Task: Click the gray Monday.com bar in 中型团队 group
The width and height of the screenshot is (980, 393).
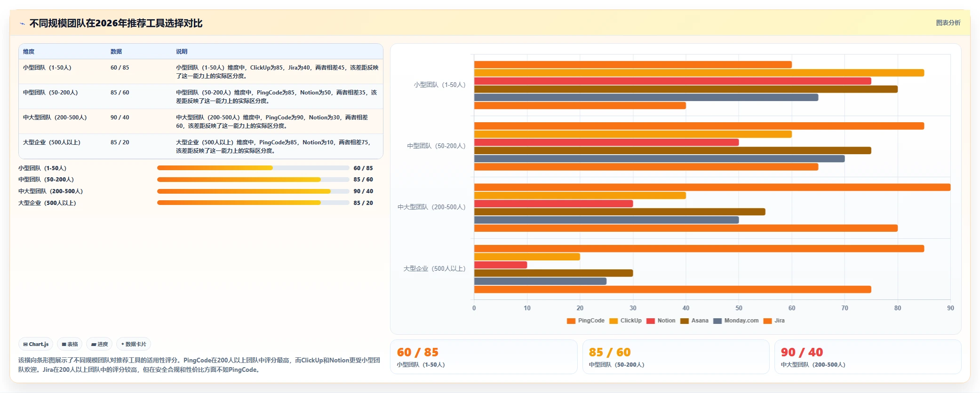Action: [x=660, y=159]
